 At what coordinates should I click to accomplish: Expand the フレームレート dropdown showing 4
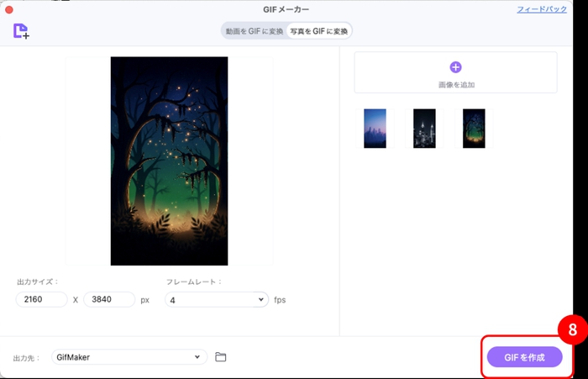click(216, 300)
